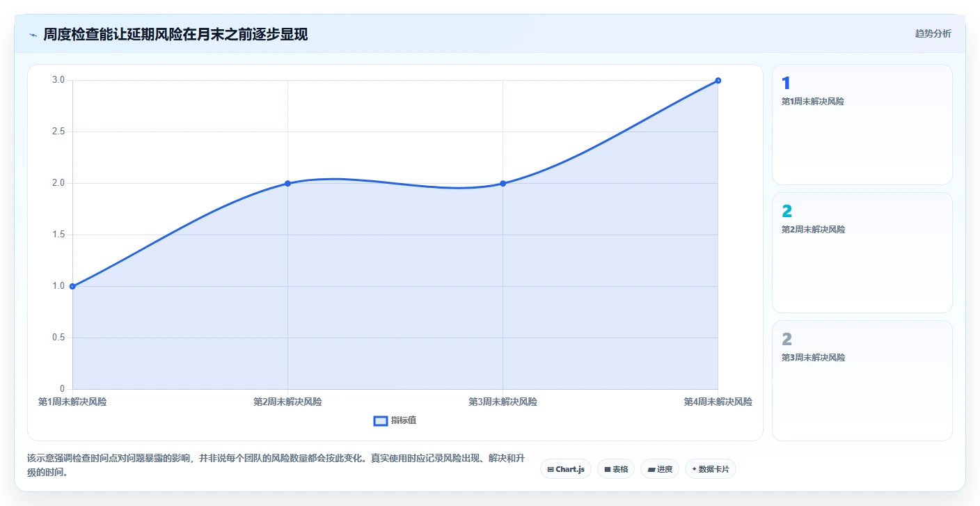The width and height of the screenshot is (980, 506).
Task: Click the Chart.js chip
Action: (x=566, y=469)
